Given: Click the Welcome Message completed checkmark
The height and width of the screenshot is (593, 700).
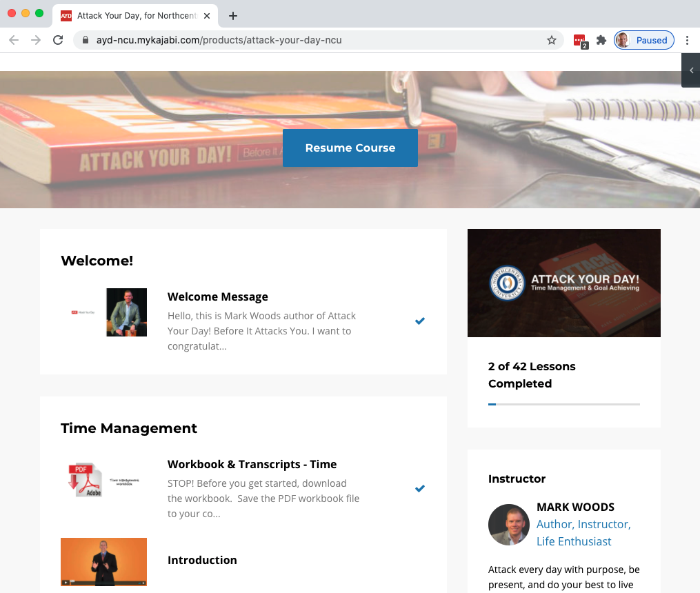Looking at the screenshot, I should (x=419, y=321).
